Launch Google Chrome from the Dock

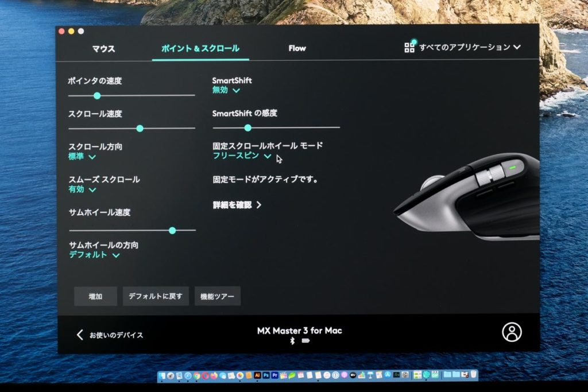point(196,375)
